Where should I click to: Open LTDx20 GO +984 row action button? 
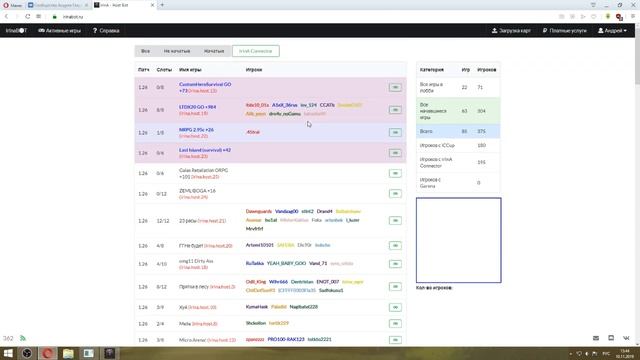[395, 110]
